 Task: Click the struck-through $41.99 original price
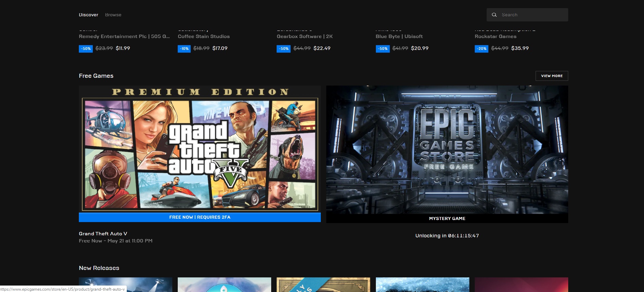400,48
